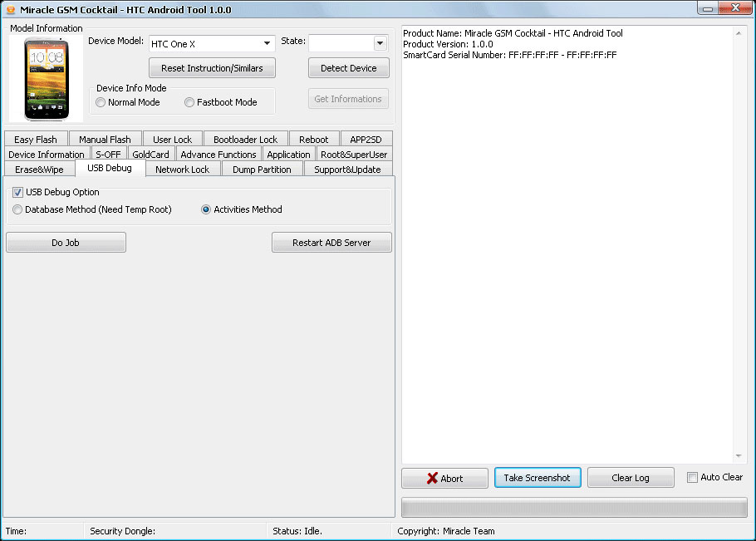Image resolution: width=756 pixels, height=541 pixels.
Task: Click the Do Job button
Action: (x=66, y=243)
